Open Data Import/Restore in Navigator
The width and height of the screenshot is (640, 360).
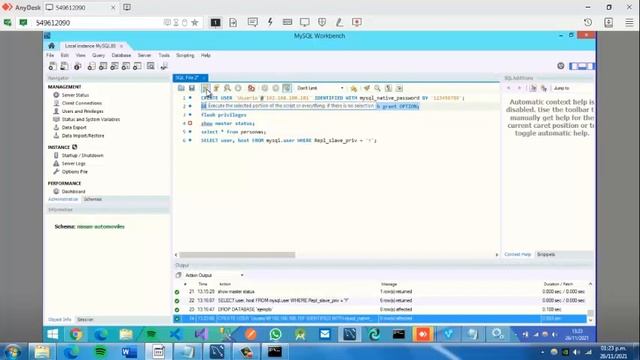click(x=83, y=136)
